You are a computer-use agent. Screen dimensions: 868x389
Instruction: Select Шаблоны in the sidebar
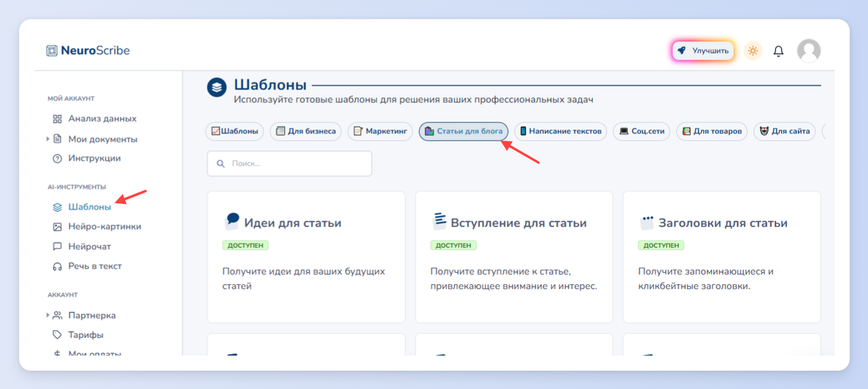coord(82,207)
